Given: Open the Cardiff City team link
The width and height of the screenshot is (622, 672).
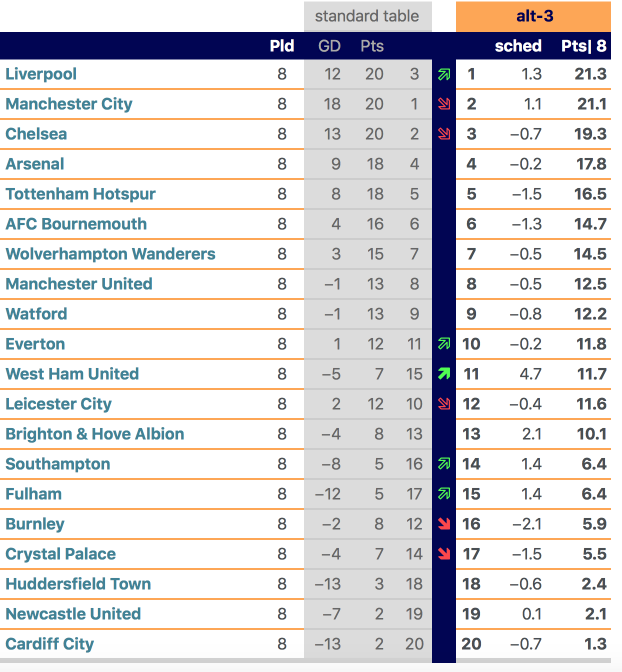Looking at the screenshot, I should pos(49,644).
